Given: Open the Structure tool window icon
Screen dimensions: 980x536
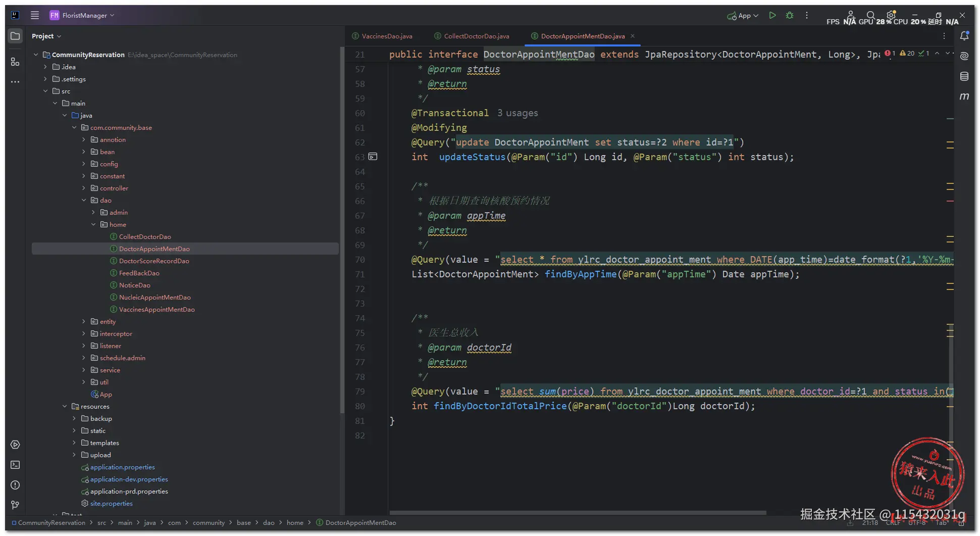Looking at the screenshot, I should tap(15, 62).
